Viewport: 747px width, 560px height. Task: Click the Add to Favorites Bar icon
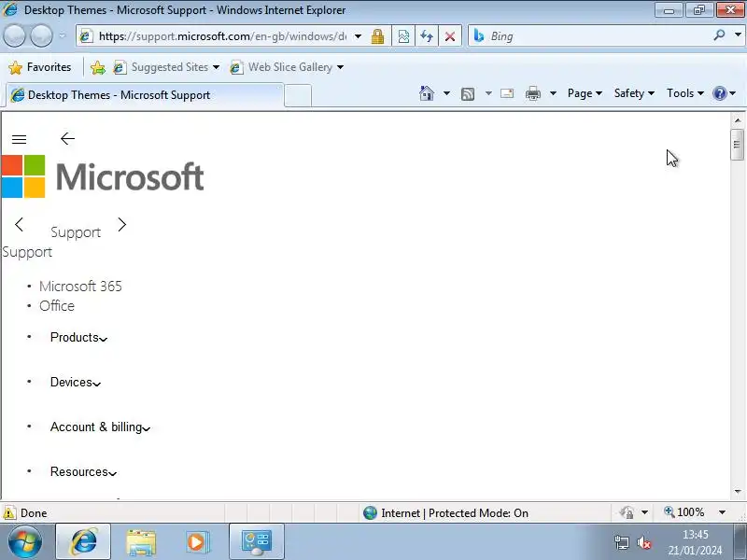(98, 67)
